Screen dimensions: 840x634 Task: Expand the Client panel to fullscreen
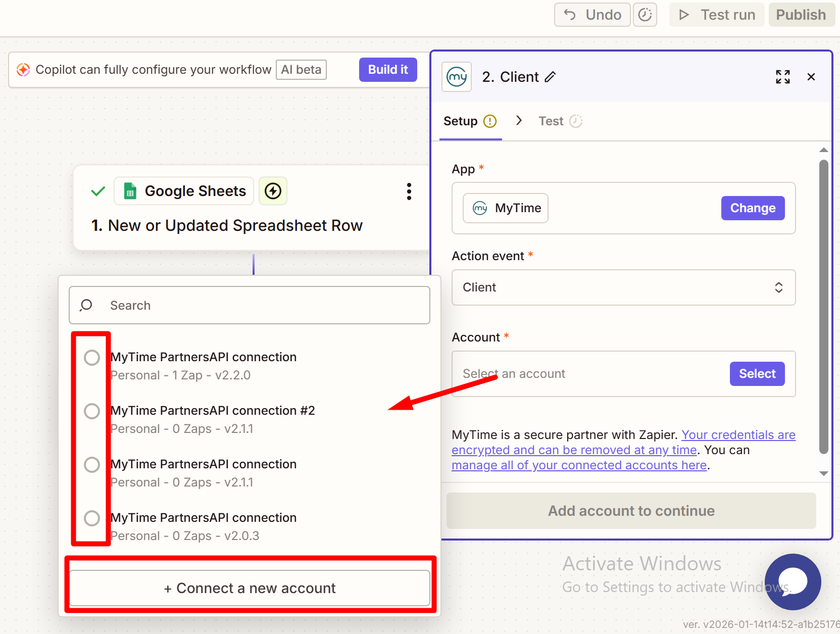coord(783,77)
